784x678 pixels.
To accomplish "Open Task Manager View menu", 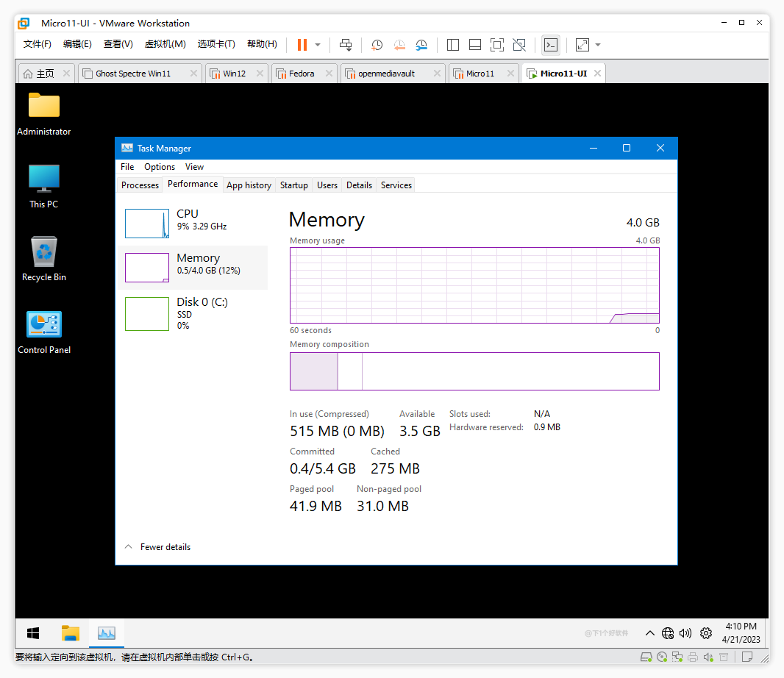I will pyautogui.click(x=194, y=167).
